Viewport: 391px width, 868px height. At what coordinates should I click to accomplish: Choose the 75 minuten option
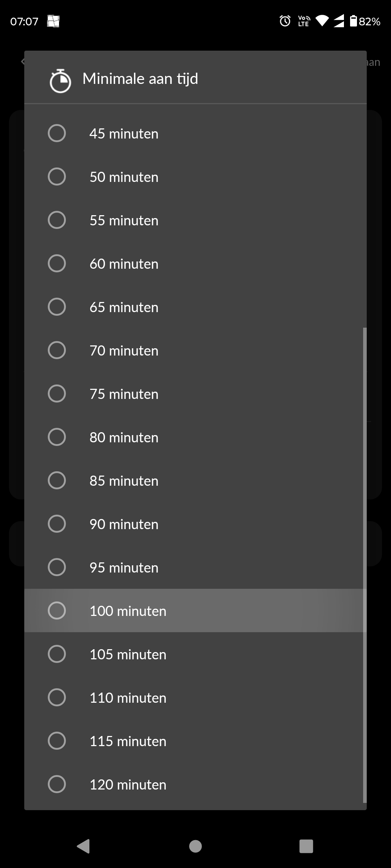[195, 393]
